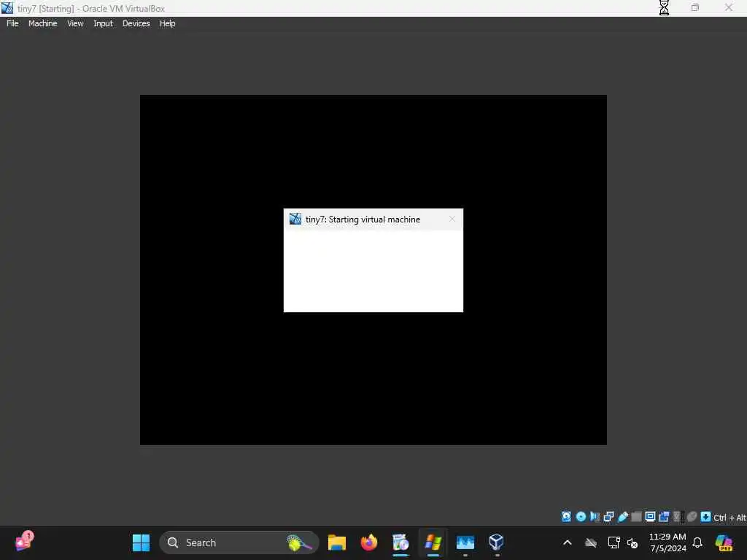Click the recording status icon
The height and width of the screenshot is (560, 747).
click(664, 517)
